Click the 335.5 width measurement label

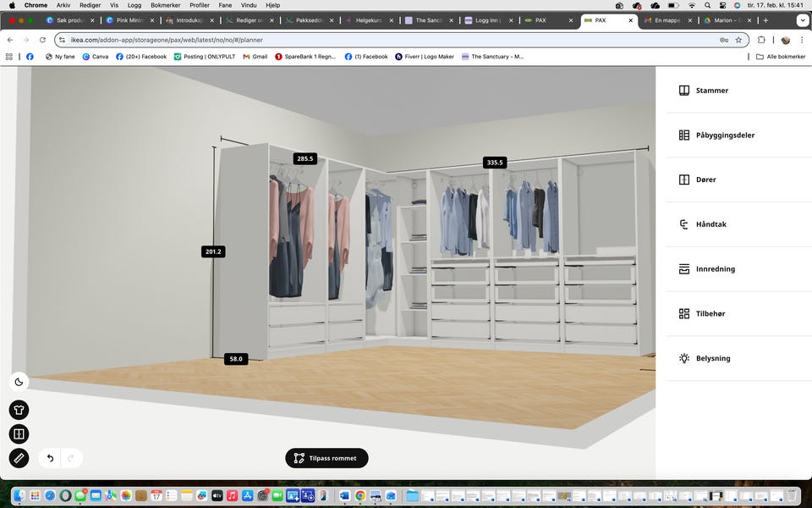coord(495,163)
